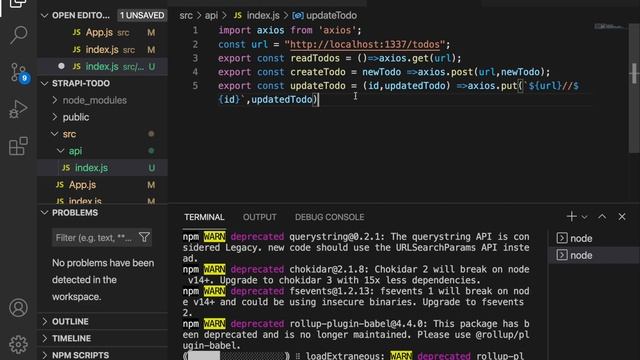The width and height of the screenshot is (640, 360).
Task: Collapse the PROBLEMS section
Action: tap(44, 213)
